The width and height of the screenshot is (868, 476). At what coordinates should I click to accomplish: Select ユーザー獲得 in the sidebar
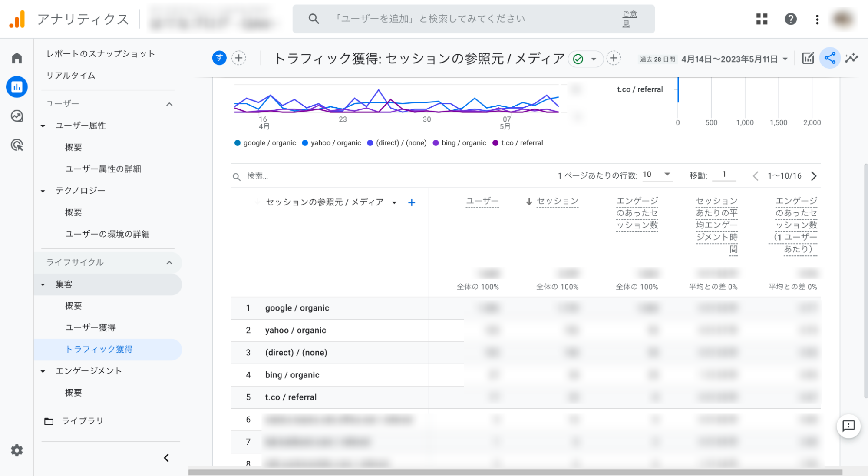tap(90, 327)
